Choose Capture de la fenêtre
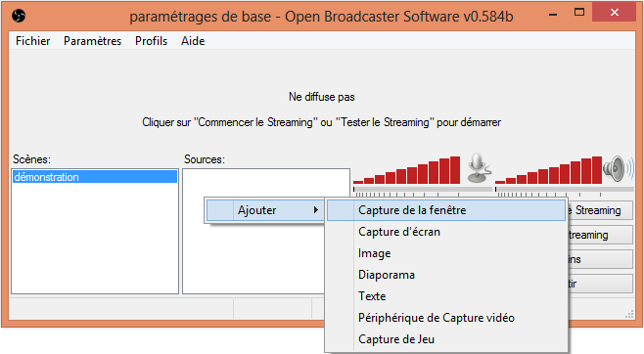This screenshot has height=354, width=644. (x=446, y=210)
